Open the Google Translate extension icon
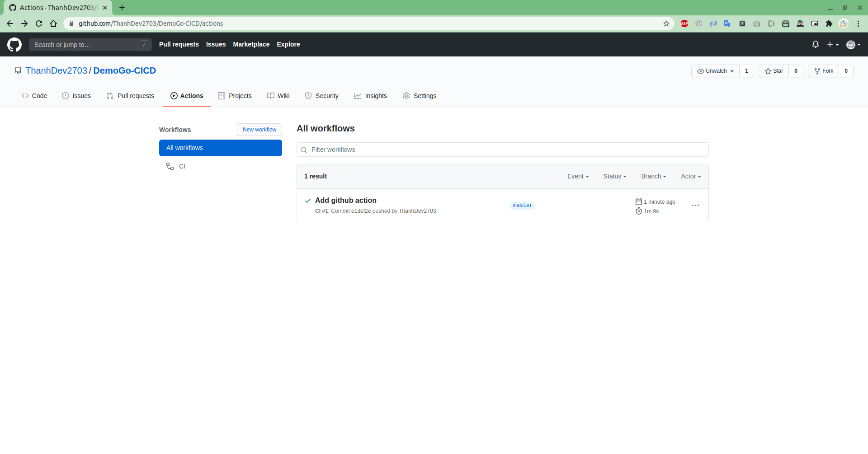This screenshot has width=868, height=454. pyautogui.click(x=727, y=23)
